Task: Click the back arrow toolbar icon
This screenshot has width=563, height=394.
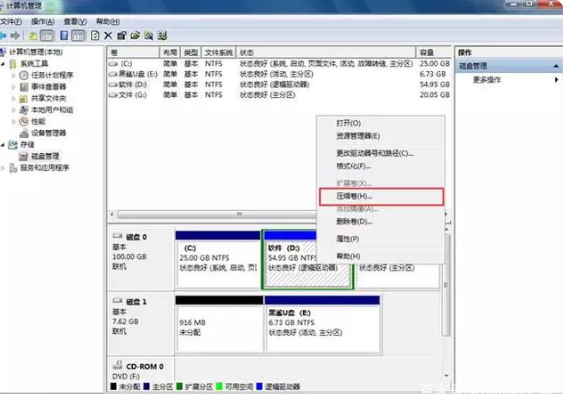Action: pos(3,36)
